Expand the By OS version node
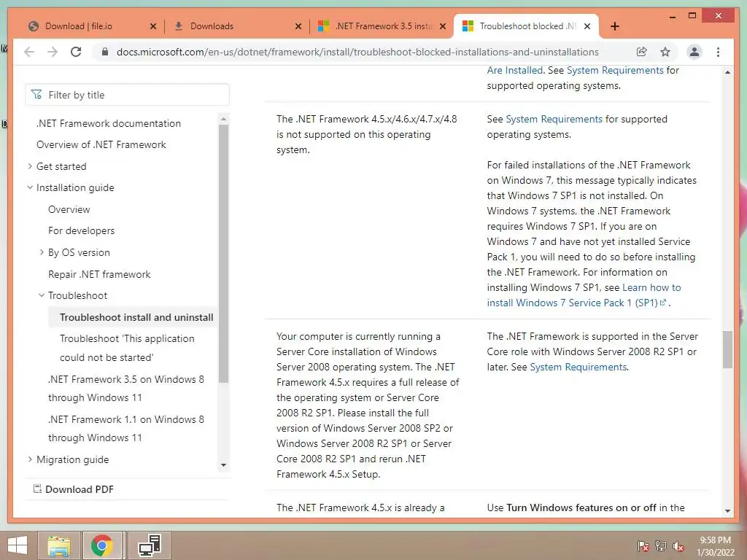The width and height of the screenshot is (747, 560). point(42,252)
